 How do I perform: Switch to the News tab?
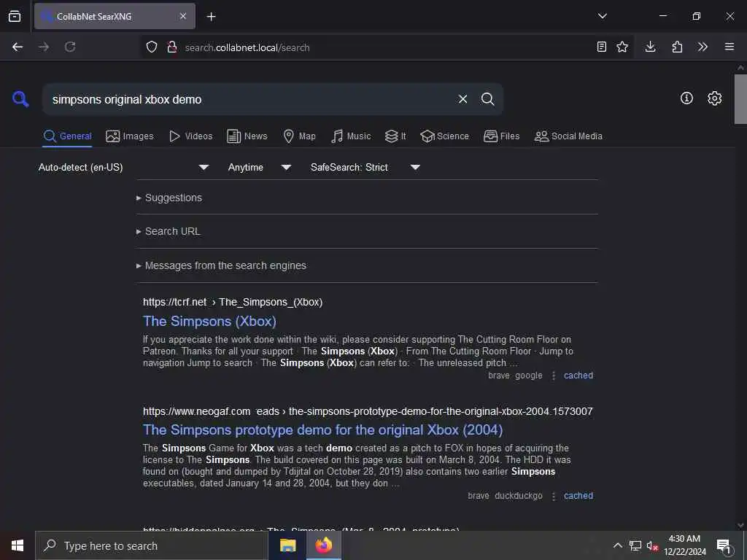[x=247, y=136]
